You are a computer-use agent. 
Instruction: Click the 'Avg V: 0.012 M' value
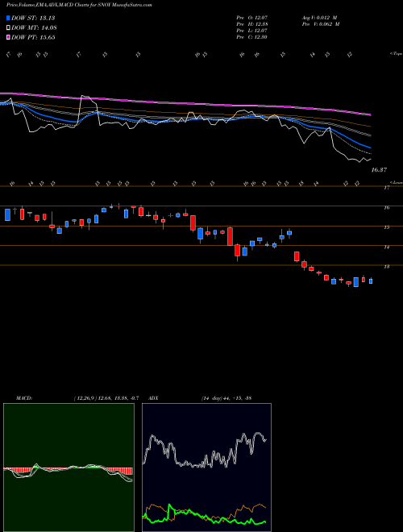[319, 18]
